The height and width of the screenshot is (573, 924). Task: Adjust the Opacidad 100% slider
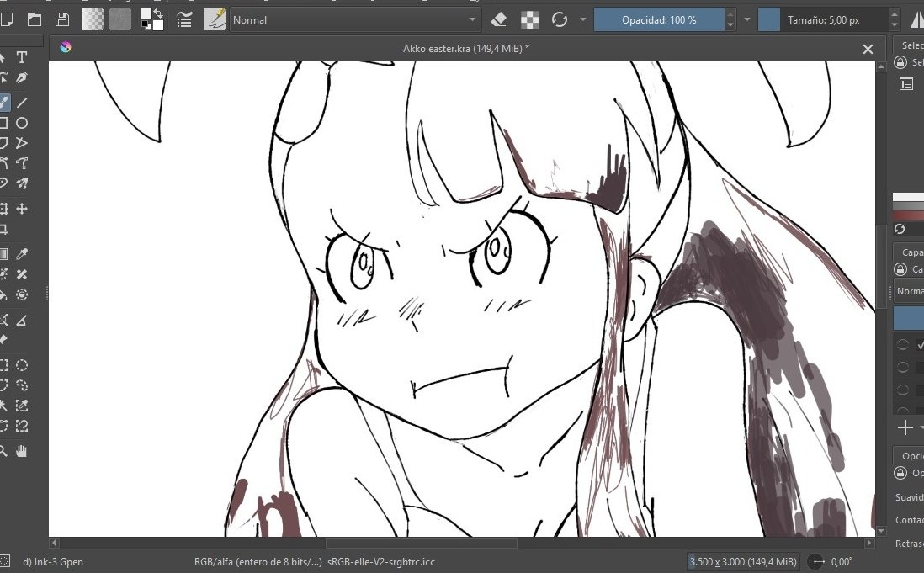coord(659,20)
